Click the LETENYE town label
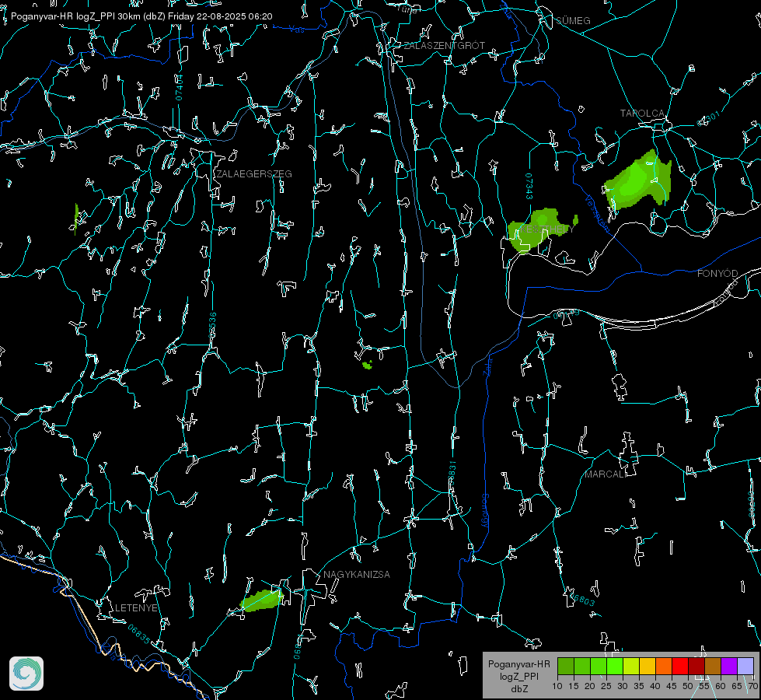 [136, 608]
